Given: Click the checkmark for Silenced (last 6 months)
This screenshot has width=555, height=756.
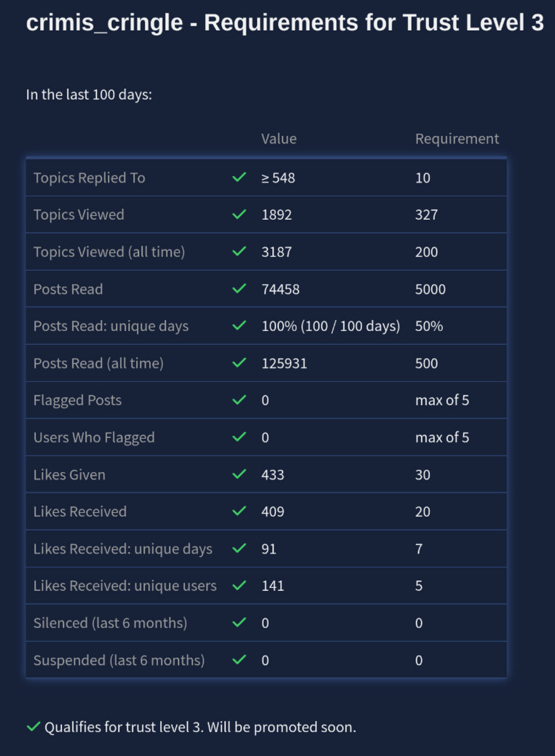Looking at the screenshot, I should tap(239, 623).
